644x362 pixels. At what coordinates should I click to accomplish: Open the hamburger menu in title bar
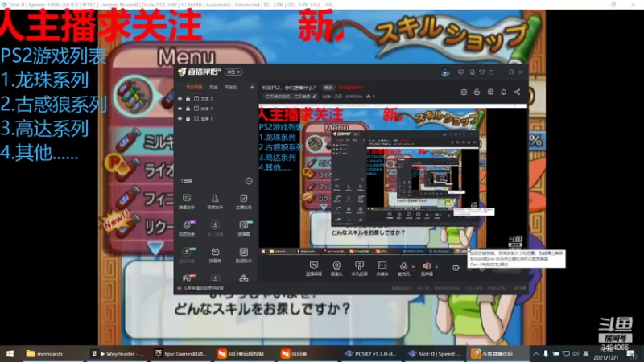pyautogui.click(x=491, y=72)
